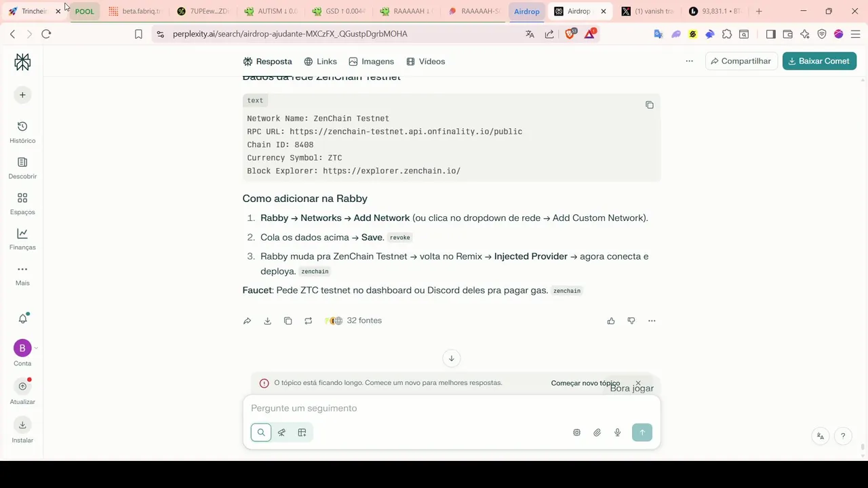
Task: Like the answer with thumbs up
Action: [x=611, y=321]
